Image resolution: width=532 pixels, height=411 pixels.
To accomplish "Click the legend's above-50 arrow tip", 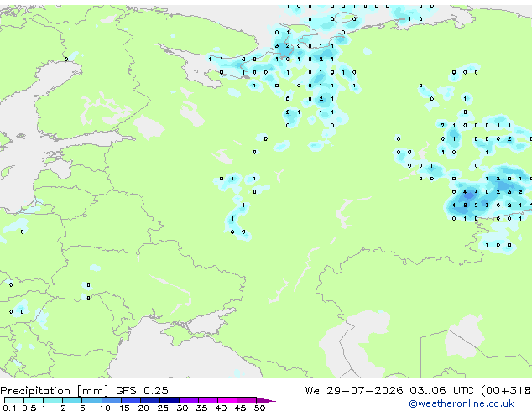I will [x=266, y=400].
